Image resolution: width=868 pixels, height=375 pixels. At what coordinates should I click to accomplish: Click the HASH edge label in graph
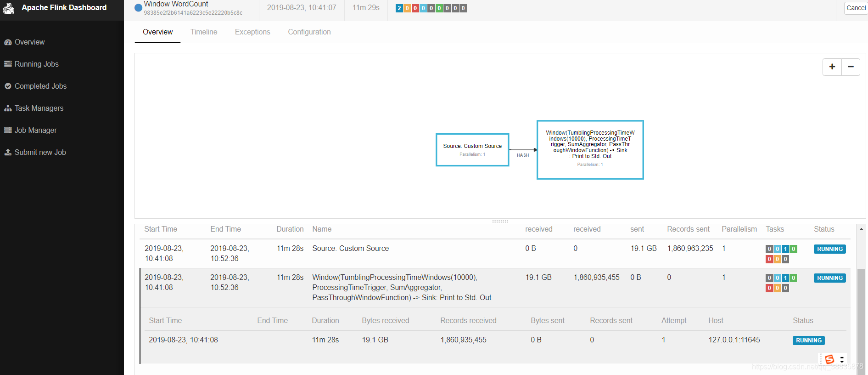523,155
